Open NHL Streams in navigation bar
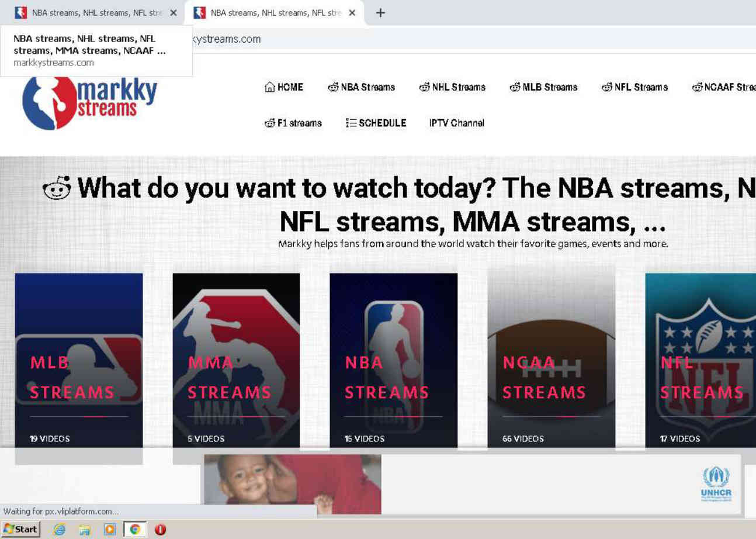756x539 pixels. pyautogui.click(x=452, y=87)
